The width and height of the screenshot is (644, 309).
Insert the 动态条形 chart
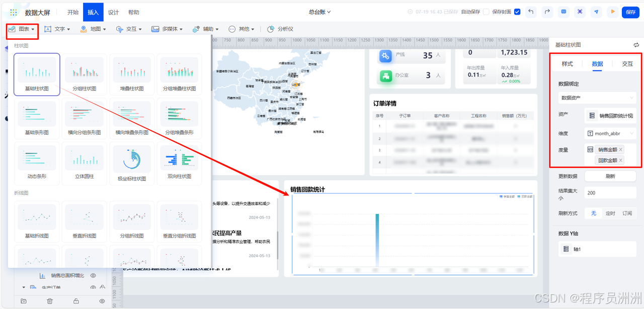coord(37,163)
